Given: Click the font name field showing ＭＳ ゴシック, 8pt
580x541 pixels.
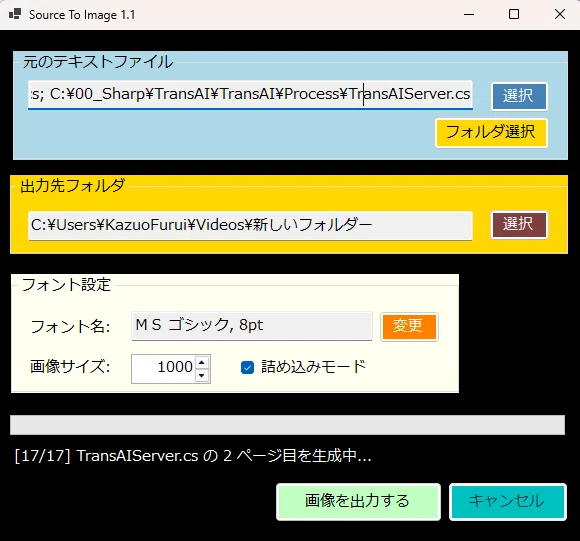Looking at the screenshot, I should 252,326.
